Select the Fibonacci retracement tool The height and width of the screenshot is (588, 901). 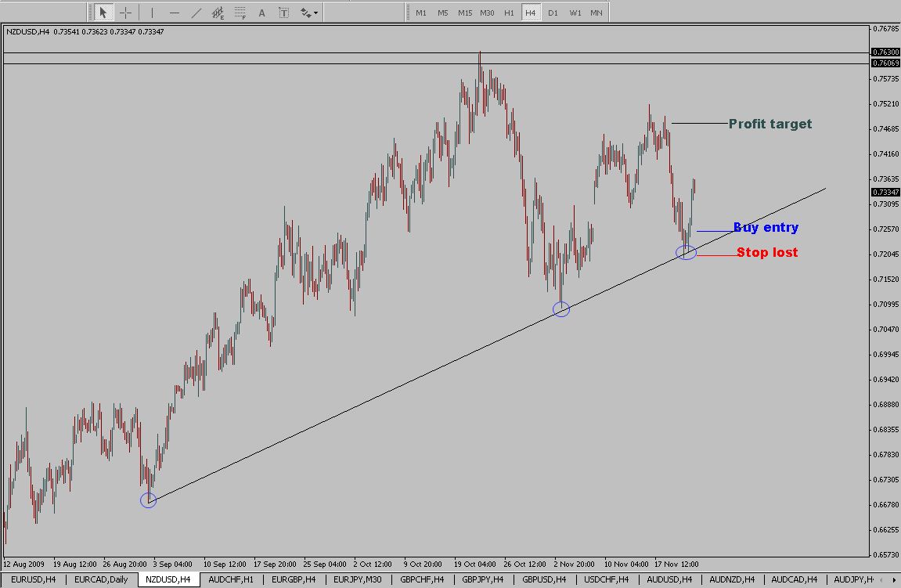point(240,13)
